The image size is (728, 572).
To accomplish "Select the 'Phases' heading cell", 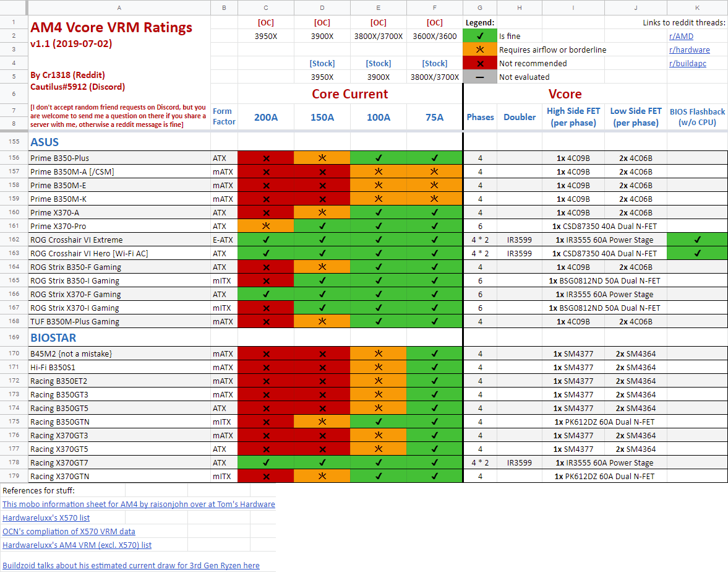I will (x=480, y=117).
